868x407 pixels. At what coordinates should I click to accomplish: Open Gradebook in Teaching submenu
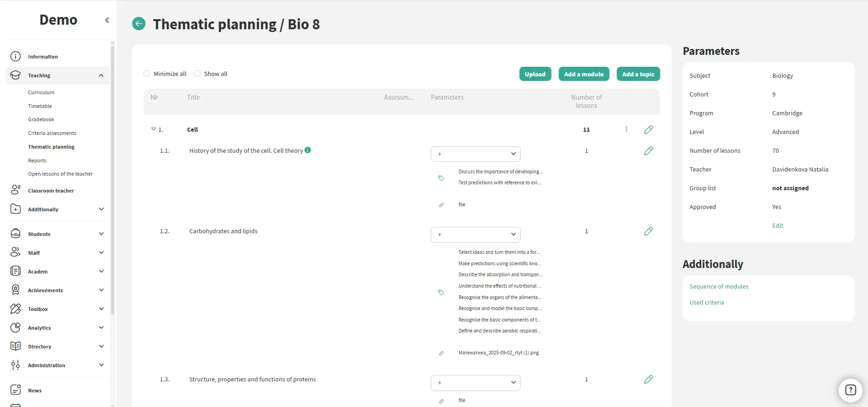click(41, 119)
